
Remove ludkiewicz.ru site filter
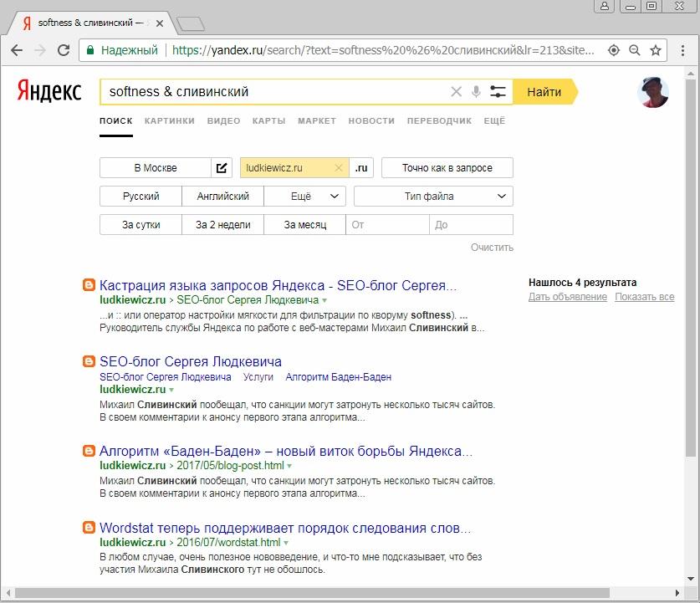[x=339, y=168]
